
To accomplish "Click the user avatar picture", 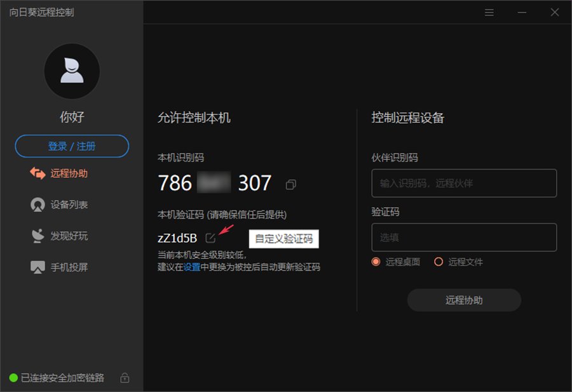I will click(x=72, y=71).
